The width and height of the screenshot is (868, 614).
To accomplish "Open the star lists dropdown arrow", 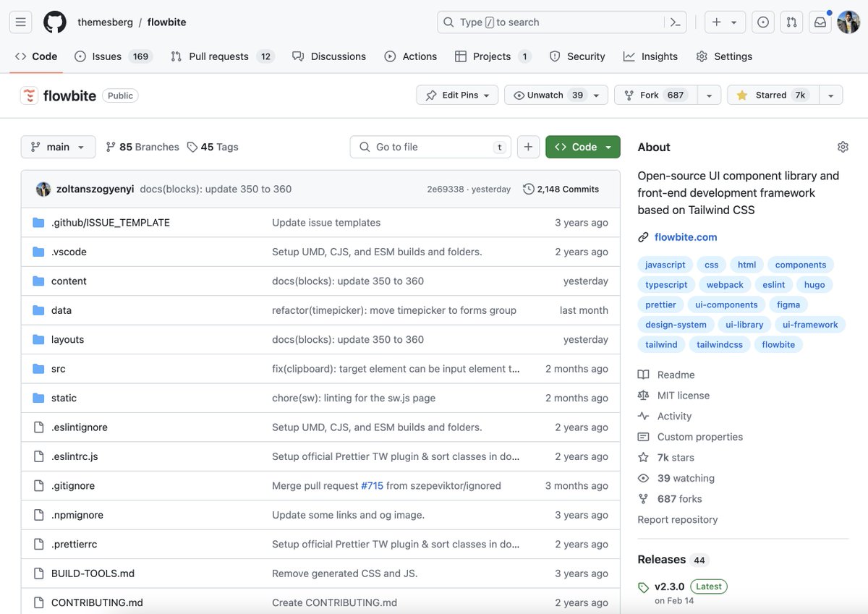I will [x=831, y=95].
